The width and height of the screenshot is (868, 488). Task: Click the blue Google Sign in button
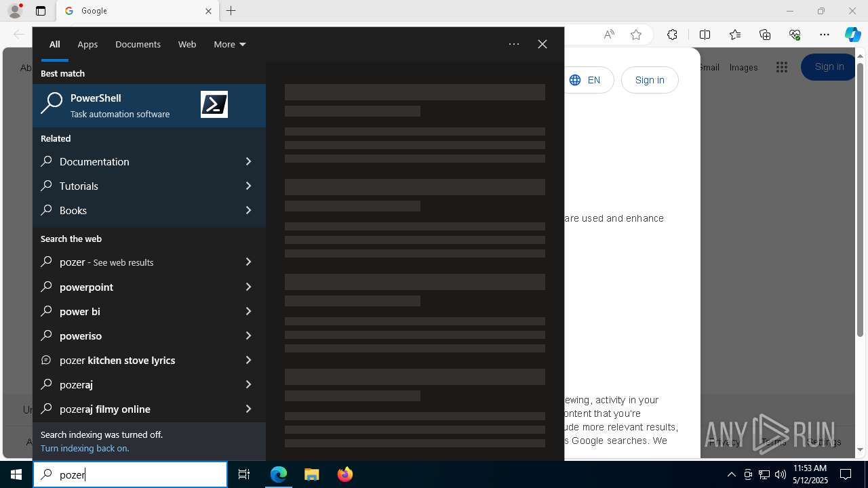point(829,66)
